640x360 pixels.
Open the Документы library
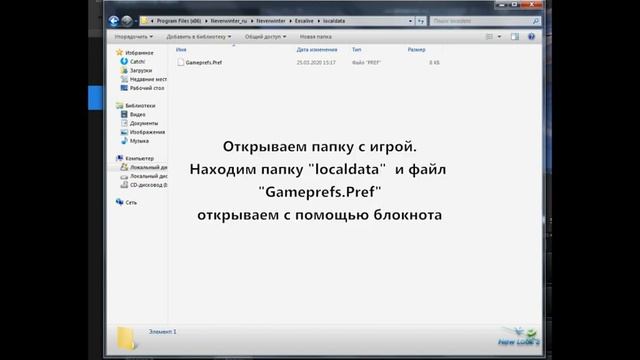(144, 123)
